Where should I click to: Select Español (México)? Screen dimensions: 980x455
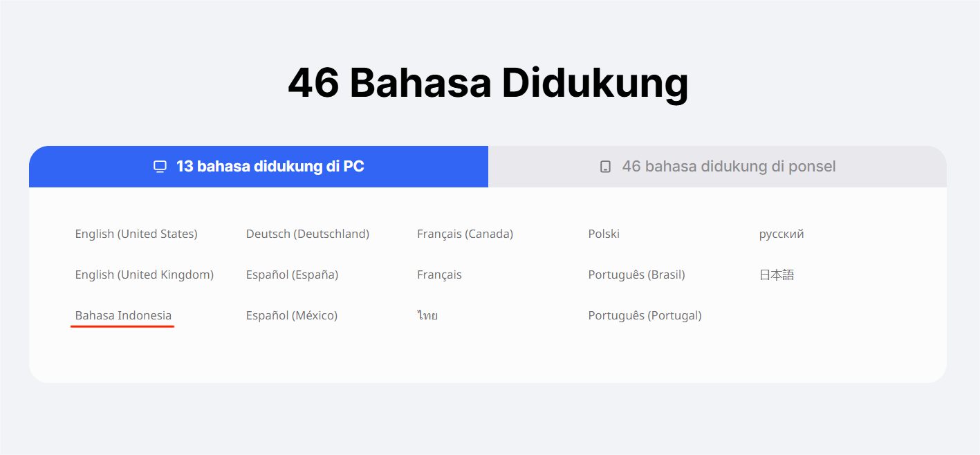pos(291,315)
